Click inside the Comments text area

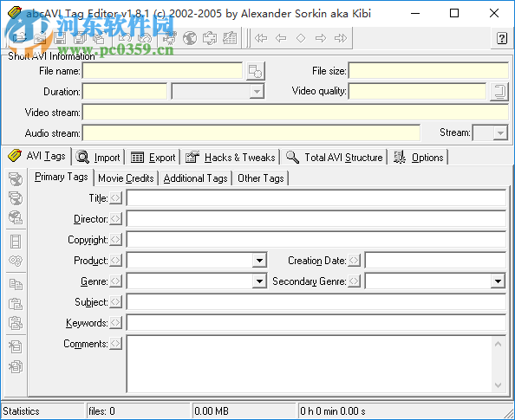(309, 365)
